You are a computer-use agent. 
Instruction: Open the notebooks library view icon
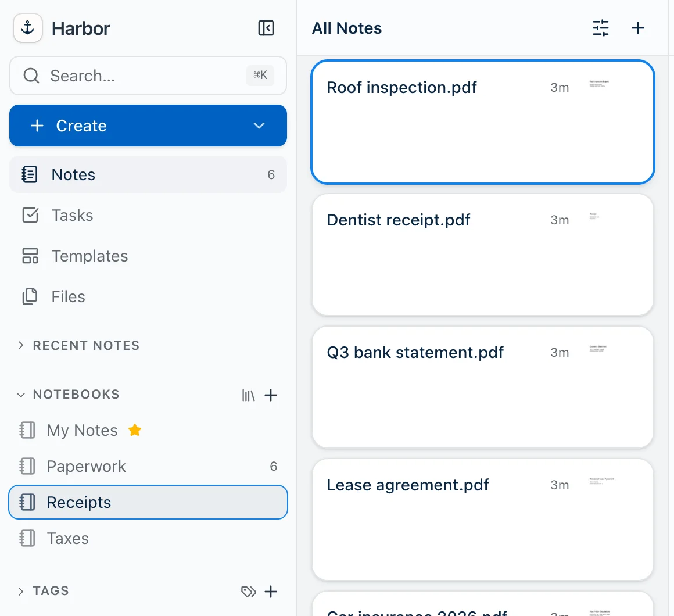249,395
